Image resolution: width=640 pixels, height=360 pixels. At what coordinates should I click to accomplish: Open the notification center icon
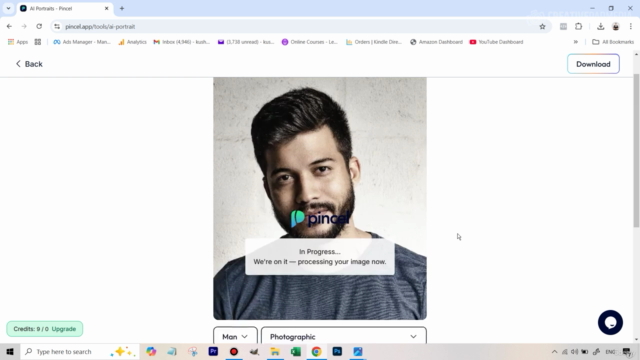pos(627,352)
